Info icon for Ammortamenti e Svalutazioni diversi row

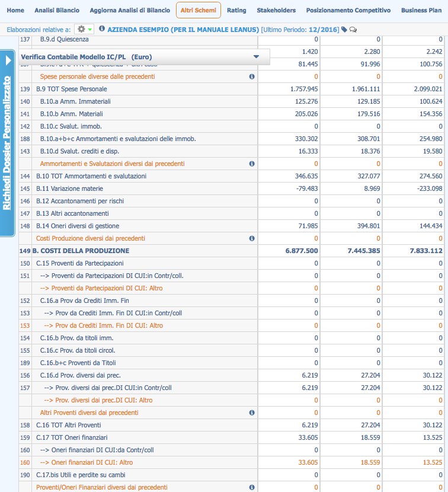point(252,164)
